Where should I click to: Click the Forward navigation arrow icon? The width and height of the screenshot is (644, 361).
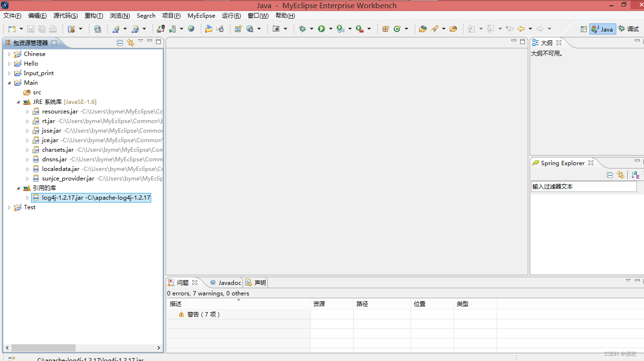tap(540, 29)
